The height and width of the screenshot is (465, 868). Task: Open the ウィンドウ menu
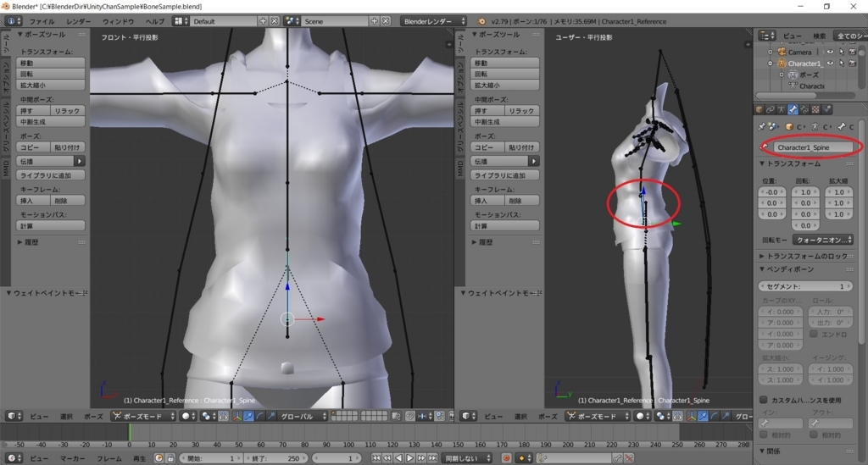(118, 21)
